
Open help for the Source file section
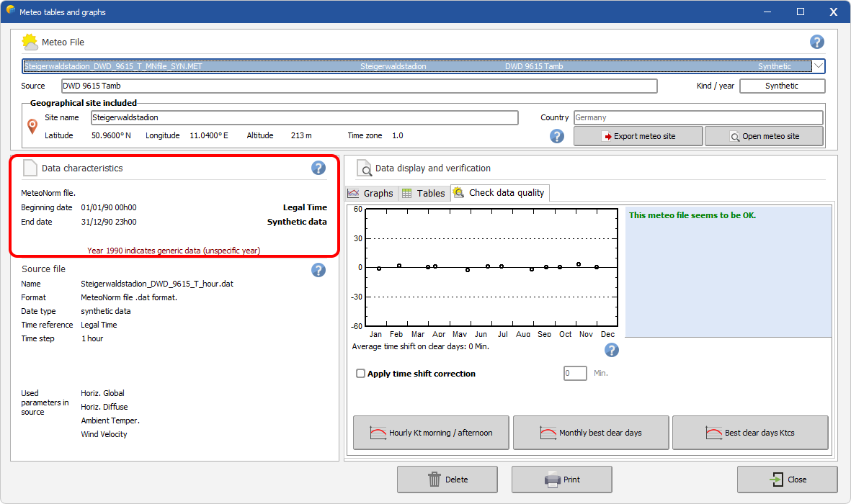point(318,270)
